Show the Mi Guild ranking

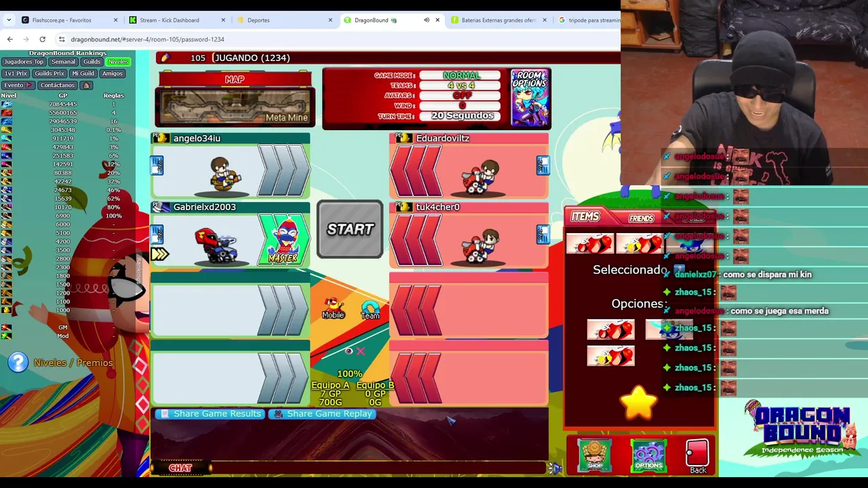83,73
